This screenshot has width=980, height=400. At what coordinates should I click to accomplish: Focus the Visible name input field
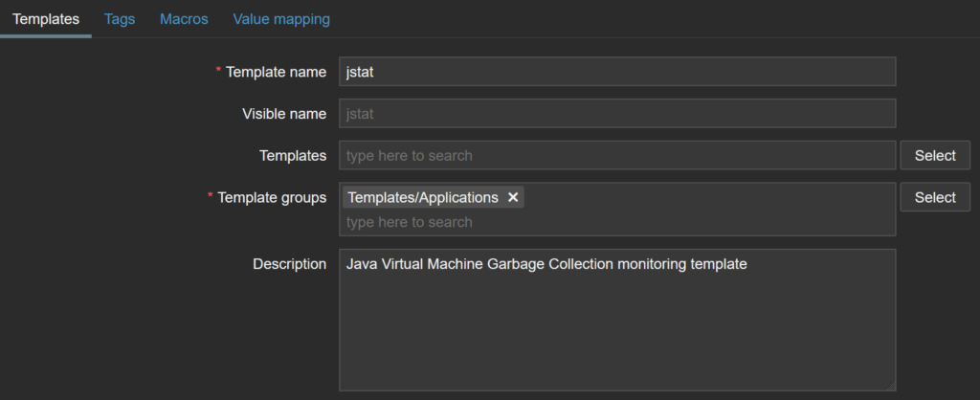coord(616,114)
